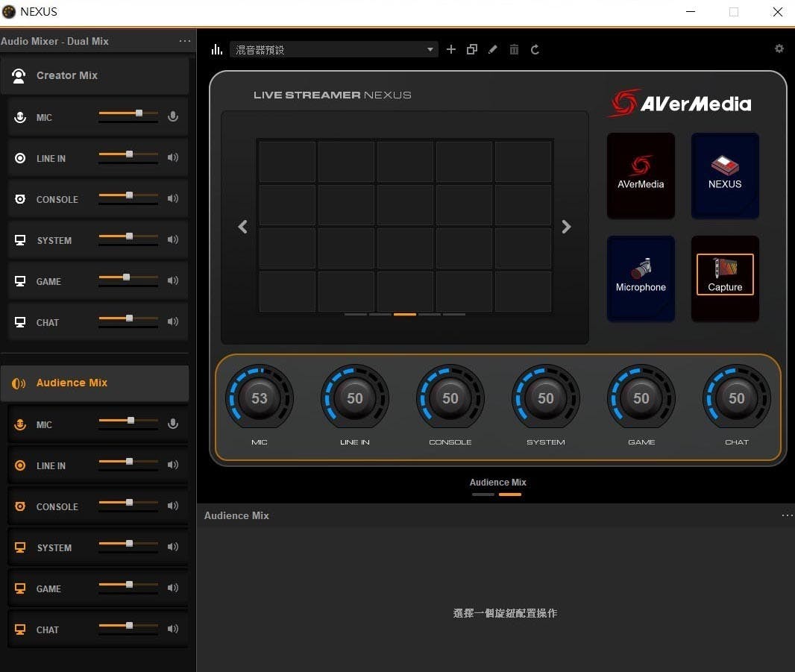Mute Audience Mix GAME speaker icon

(173, 588)
